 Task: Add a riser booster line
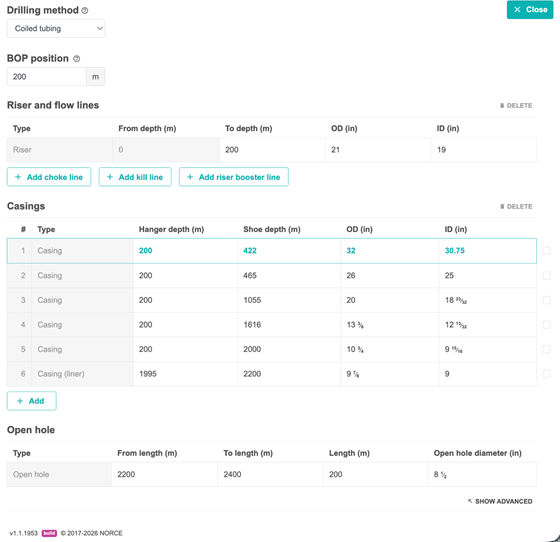click(234, 177)
